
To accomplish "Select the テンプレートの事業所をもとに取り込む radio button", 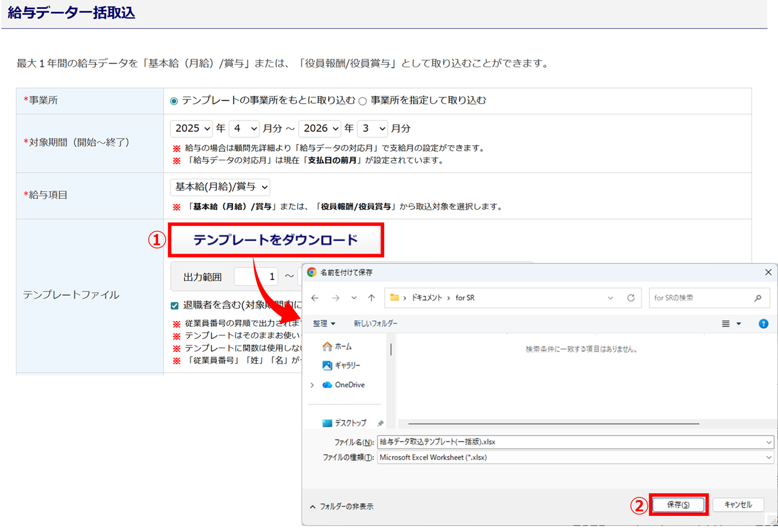I will 174,101.
